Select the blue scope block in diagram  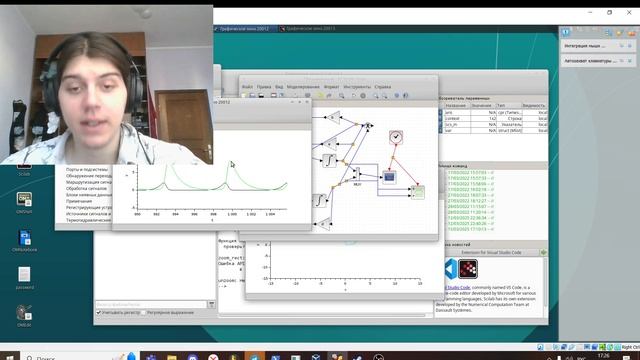tap(389, 177)
